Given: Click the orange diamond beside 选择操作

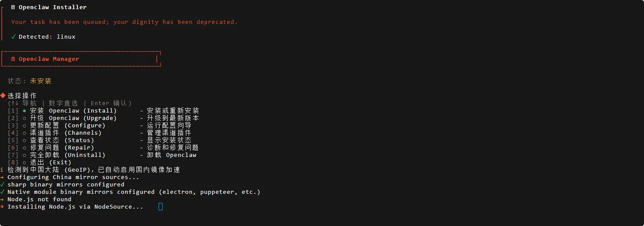Looking at the screenshot, I should coord(3,96).
